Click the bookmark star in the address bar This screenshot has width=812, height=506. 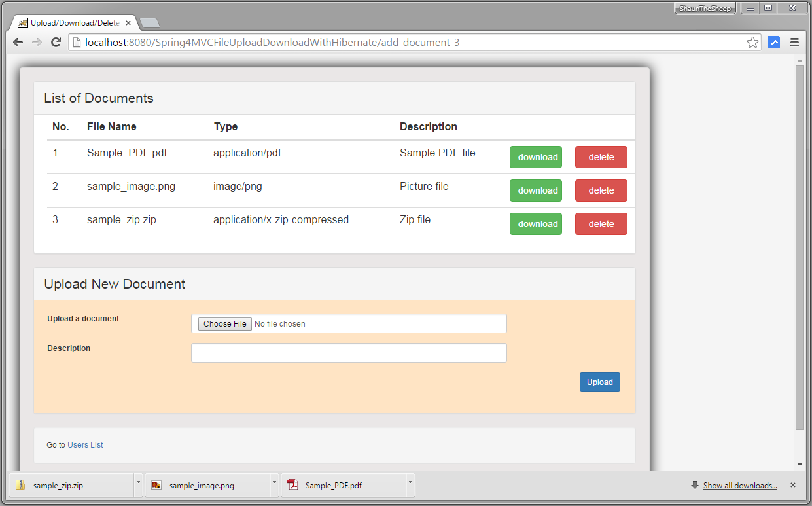(x=753, y=41)
